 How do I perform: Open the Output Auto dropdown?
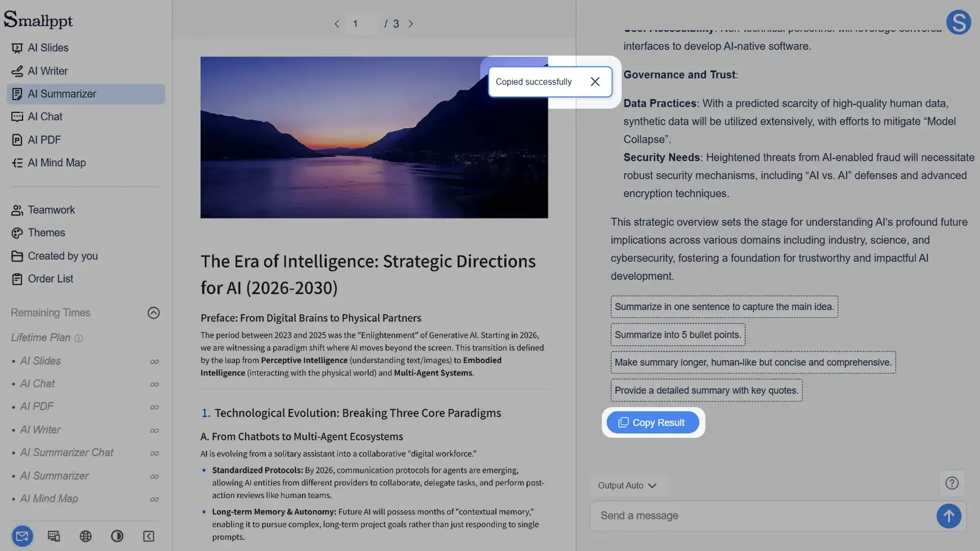(628, 485)
